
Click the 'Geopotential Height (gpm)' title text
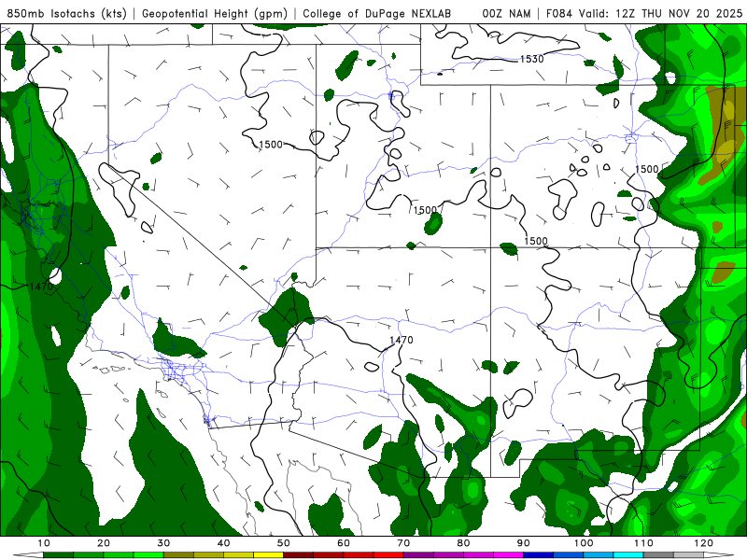215,14
